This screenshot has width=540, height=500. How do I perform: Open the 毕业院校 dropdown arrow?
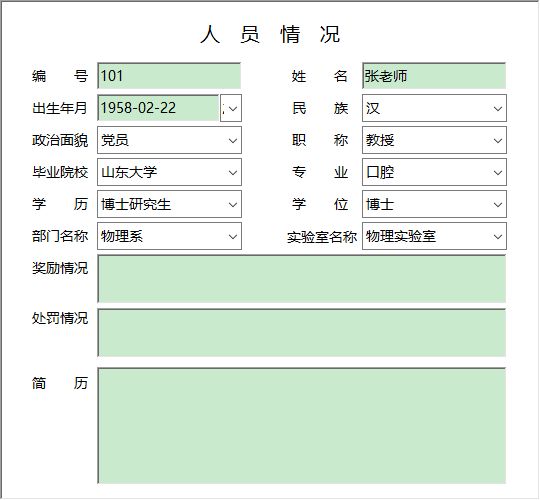coord(233,173)
